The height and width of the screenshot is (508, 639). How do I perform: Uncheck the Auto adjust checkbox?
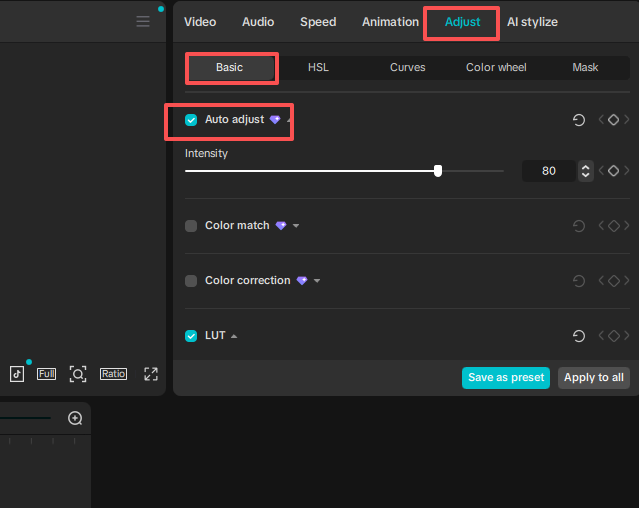[x=191, y=120]
